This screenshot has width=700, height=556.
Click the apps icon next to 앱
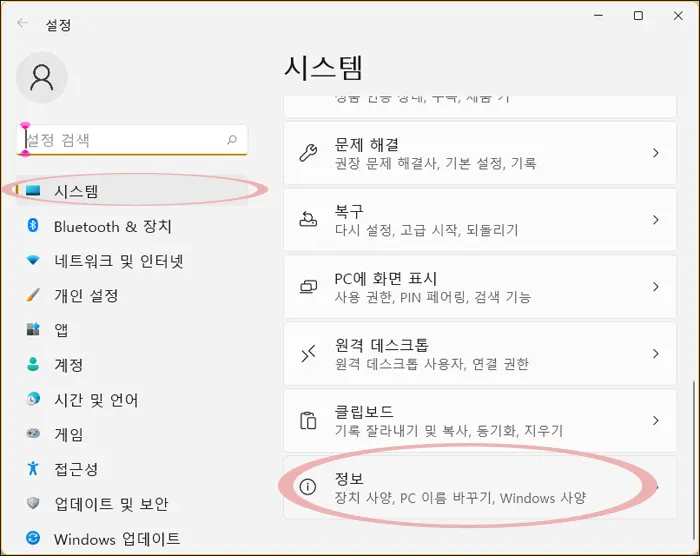[x=33, y=329]
